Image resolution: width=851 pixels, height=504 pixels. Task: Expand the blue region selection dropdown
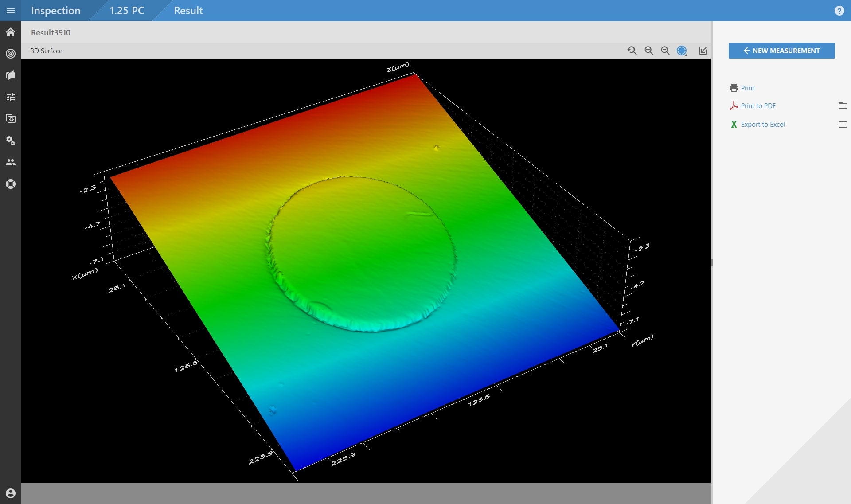click(x=681, y=51)
